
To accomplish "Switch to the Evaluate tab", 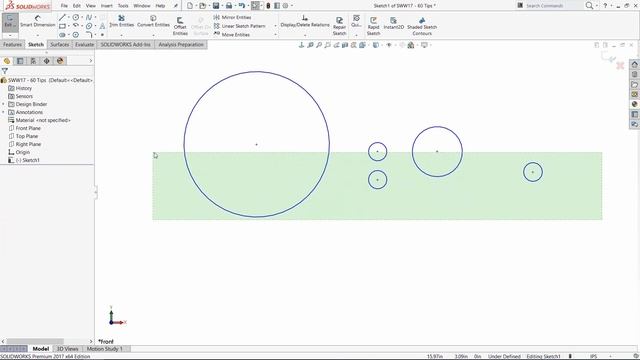I will point(84,44).
